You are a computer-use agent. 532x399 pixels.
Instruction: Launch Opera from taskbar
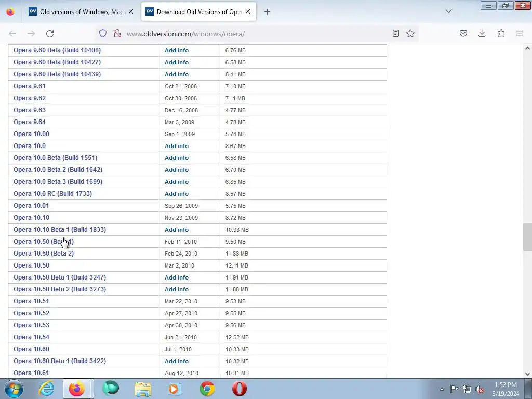239,389
